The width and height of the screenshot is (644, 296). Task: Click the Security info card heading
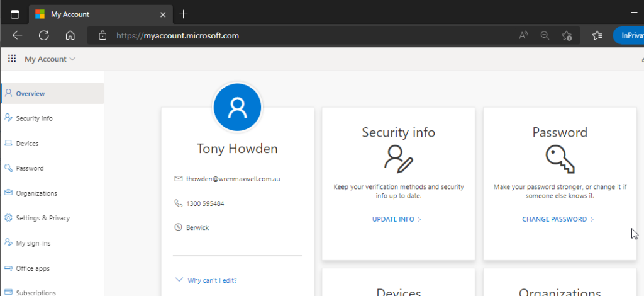[x=398, y=132]
